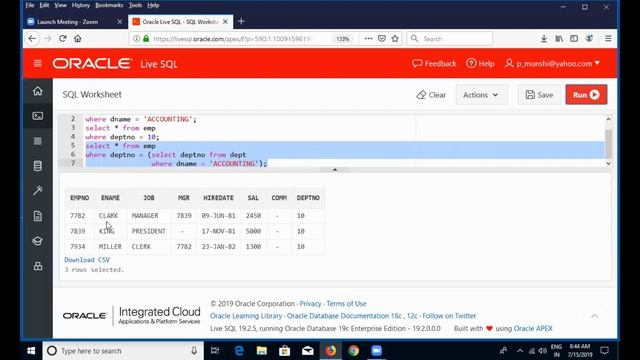Open Microsoft Edge from taskbar

pyautogui.click(x=239, y=351)
